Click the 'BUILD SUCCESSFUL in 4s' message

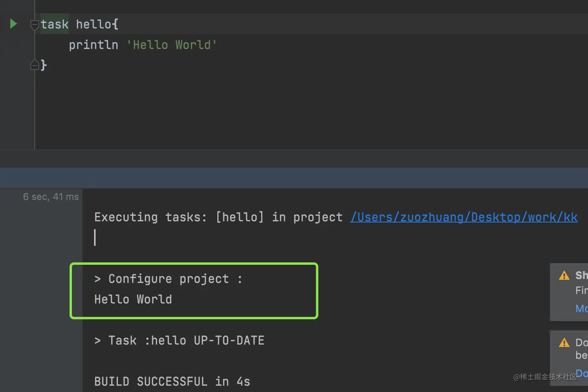click(172, 382)
